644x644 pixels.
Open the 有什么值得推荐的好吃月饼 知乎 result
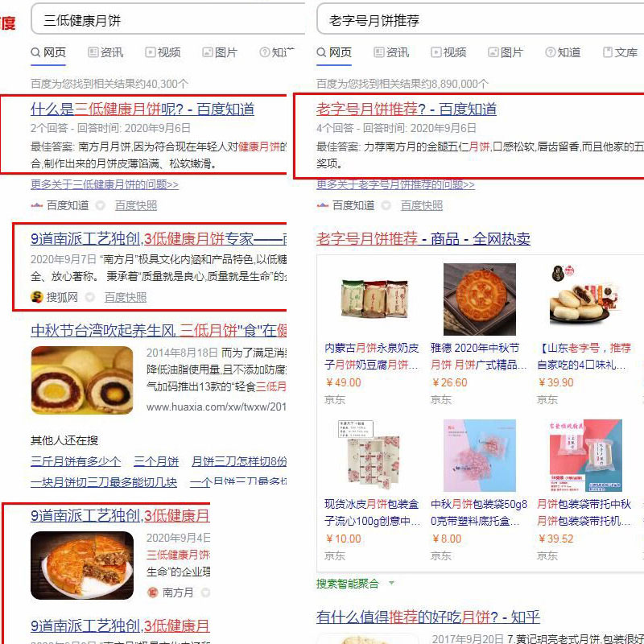pos(427,617)
